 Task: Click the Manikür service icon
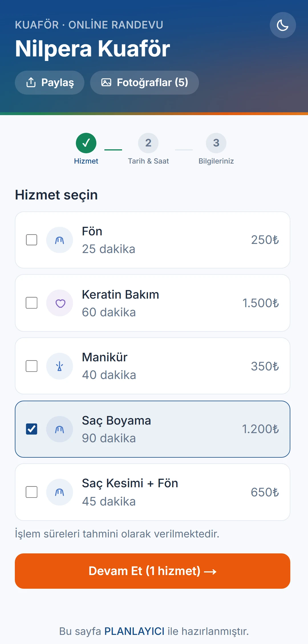60,366
